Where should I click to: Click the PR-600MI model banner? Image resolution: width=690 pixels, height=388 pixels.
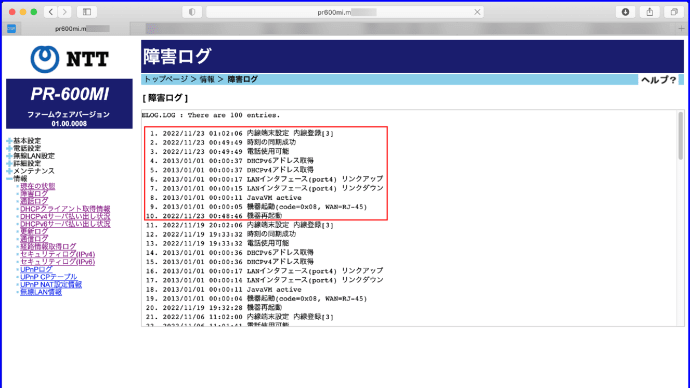(x=69, y=104)
